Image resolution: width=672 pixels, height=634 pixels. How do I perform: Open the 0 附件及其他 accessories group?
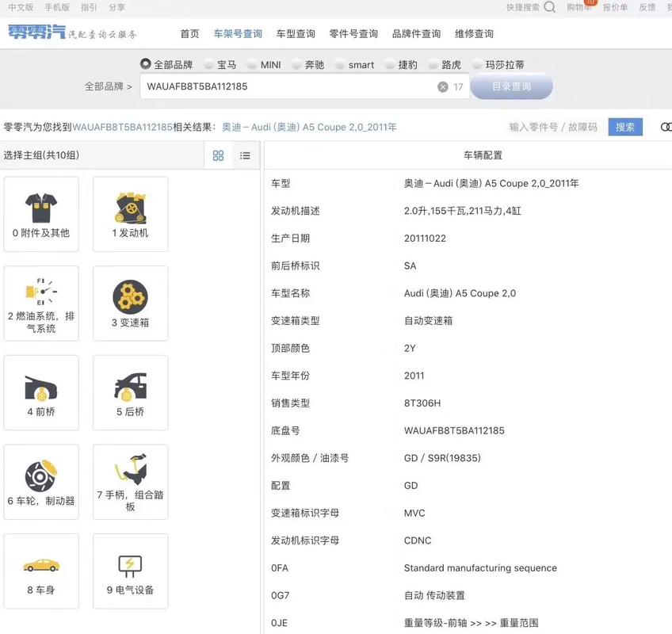point(41,214)
